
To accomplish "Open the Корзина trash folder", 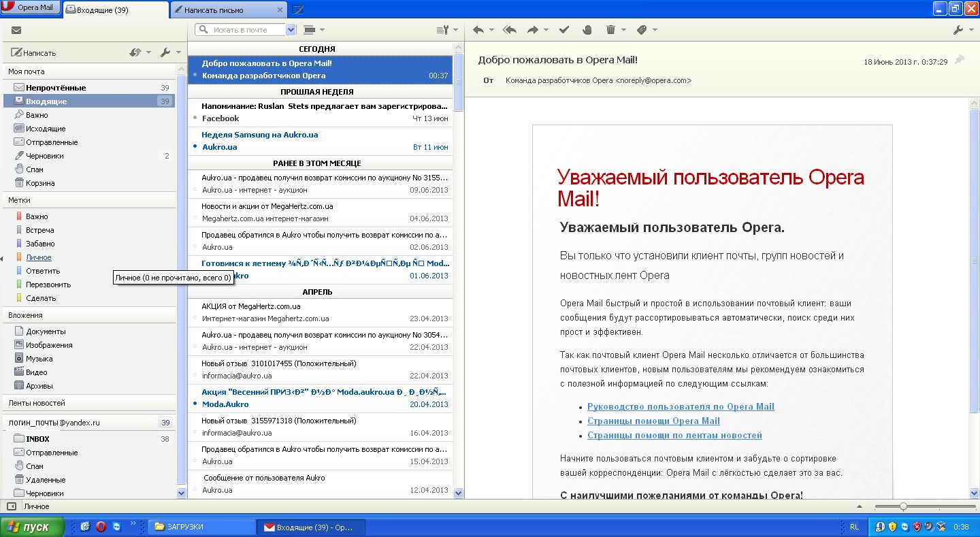I will tap(40, 183).
